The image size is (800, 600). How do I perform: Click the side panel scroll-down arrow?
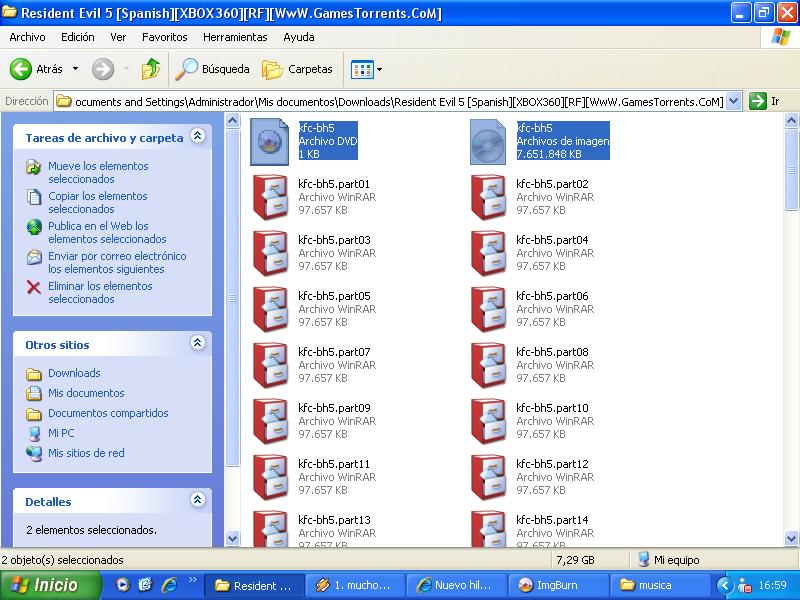tap(232, 538)
